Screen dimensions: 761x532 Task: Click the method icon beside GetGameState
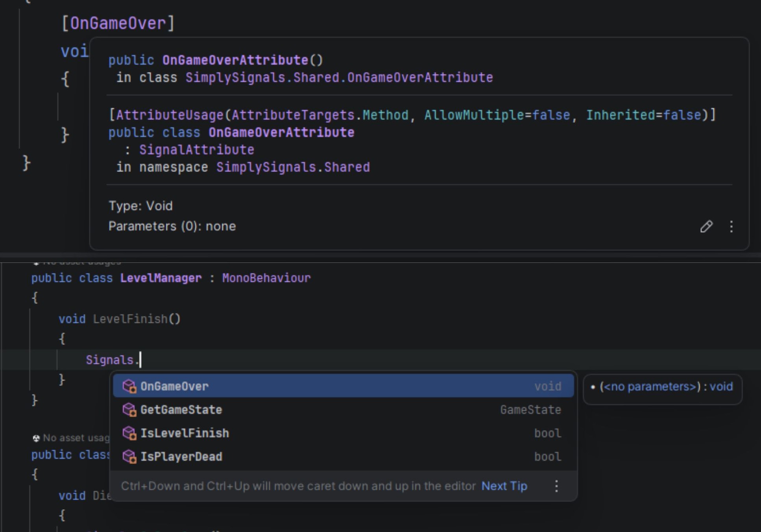[129, 410]
